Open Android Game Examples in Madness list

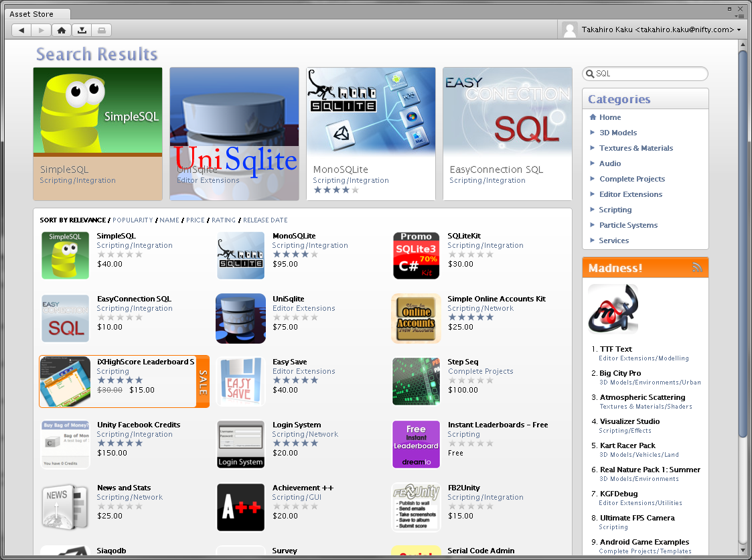(644, 541)
